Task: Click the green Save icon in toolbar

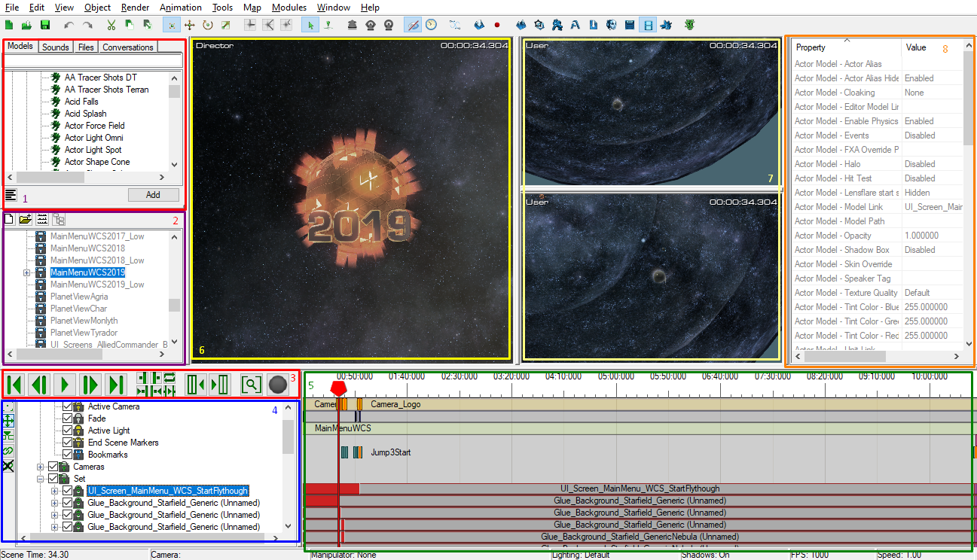Action: pyautogui.click(x=45, y=25)
